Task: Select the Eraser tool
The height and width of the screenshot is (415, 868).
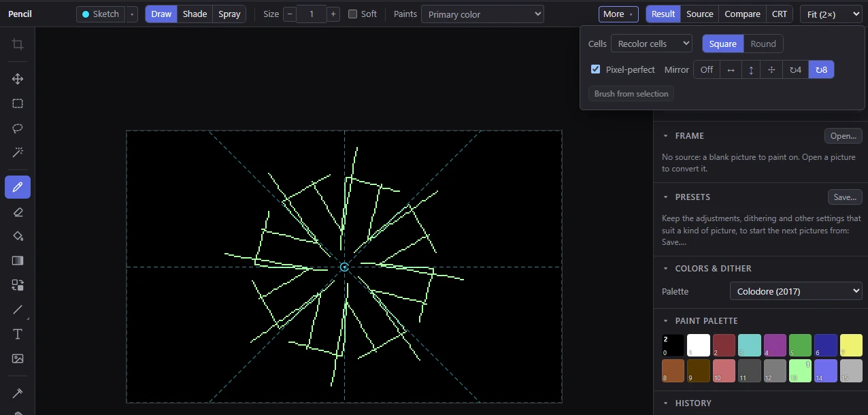Action: click(x=18, y=212)
